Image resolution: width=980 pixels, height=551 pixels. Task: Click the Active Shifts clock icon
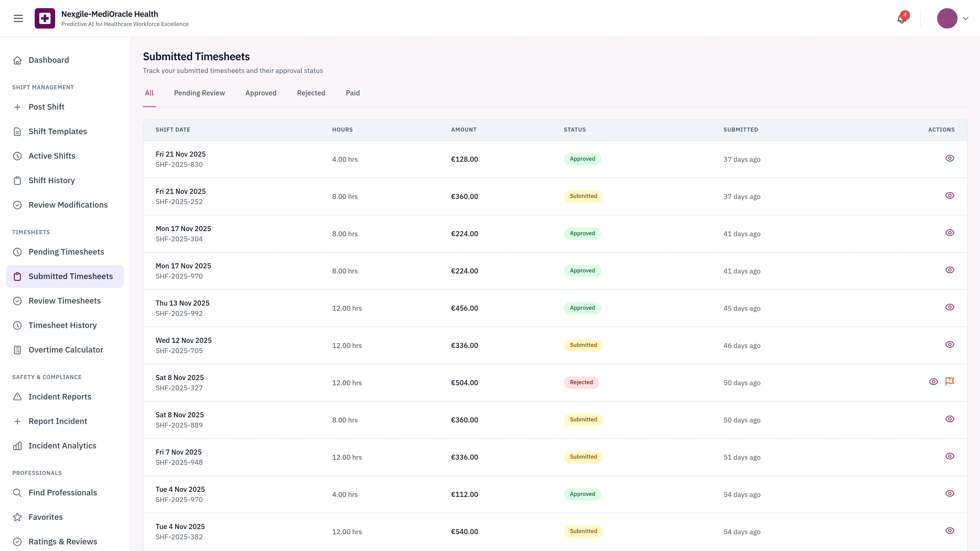(18, 156)
